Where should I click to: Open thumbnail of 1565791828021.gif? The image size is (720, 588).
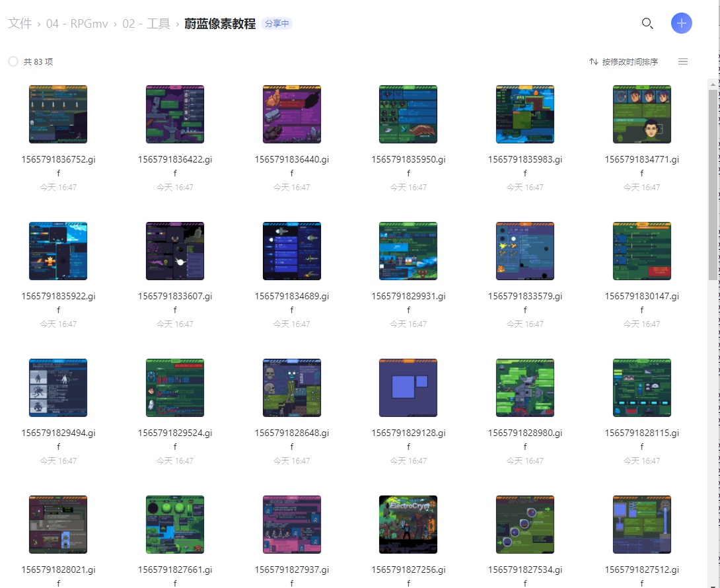58,525
